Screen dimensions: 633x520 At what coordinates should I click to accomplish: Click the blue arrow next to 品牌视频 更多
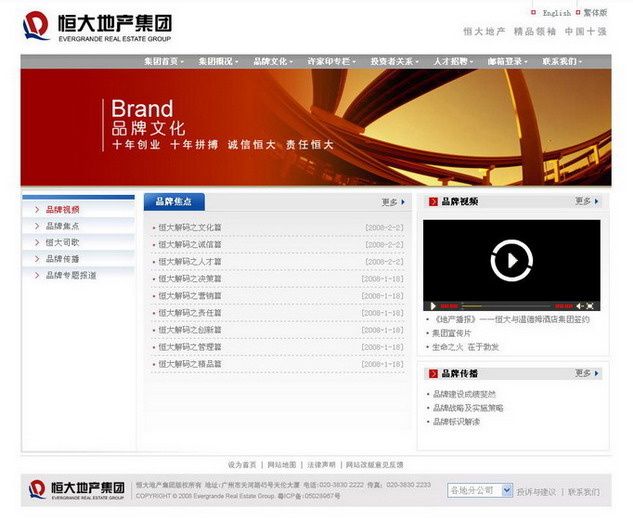click(x=596, y=201)
